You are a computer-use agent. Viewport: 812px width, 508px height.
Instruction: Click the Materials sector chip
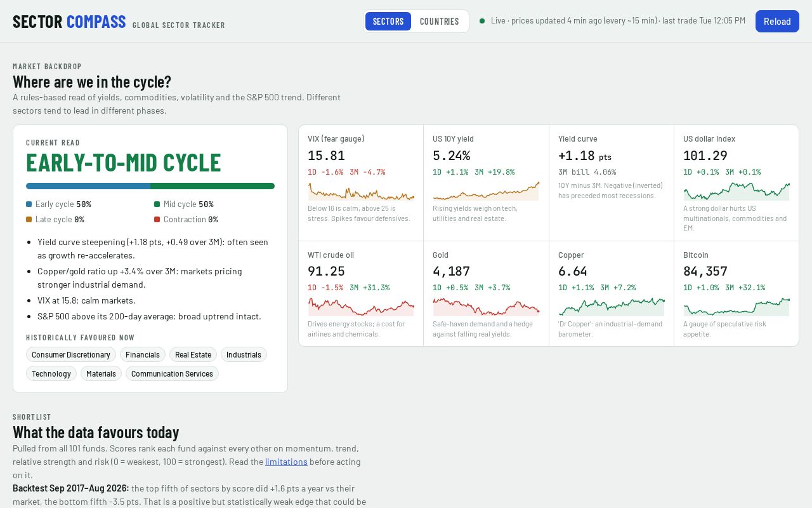click(101, 373)
